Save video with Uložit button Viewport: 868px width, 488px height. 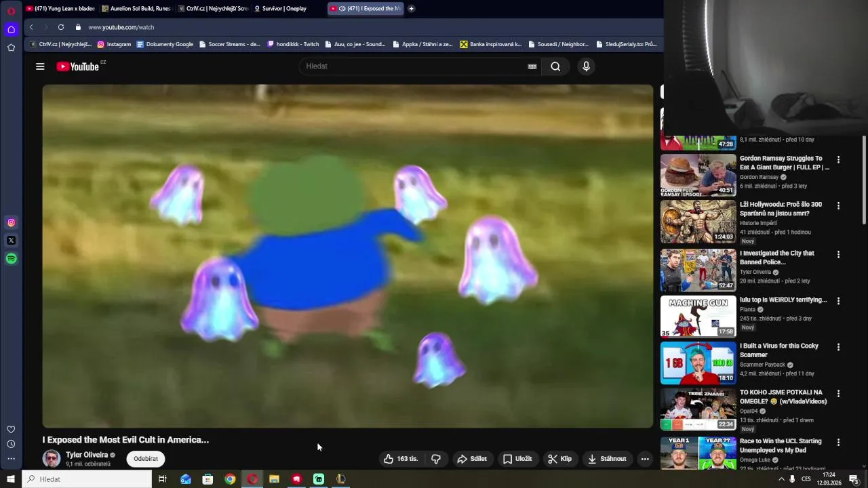(x=517, y=459)
